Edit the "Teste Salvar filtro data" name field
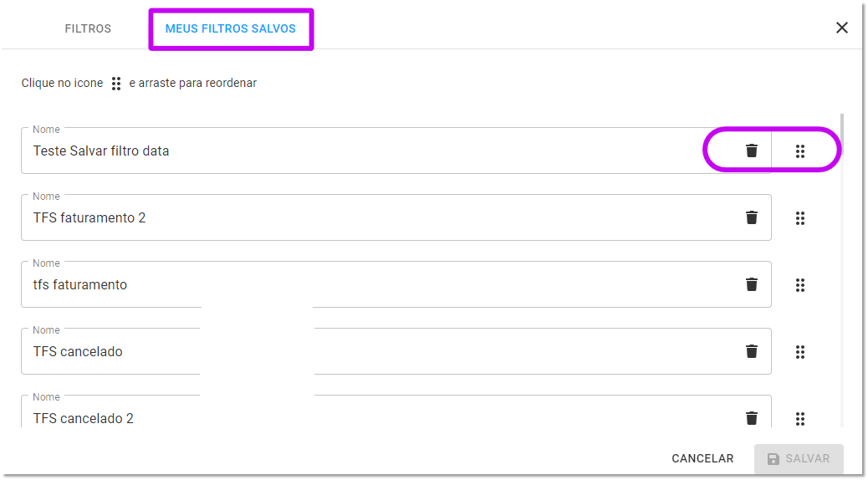The width and height of the screenshot is (868, 480). pos(382,151)
